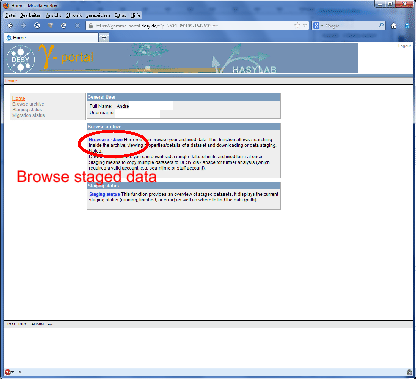416x379 pixels.
Task: Open the last menu bar item (Help)
Action: tap(135, 15)
